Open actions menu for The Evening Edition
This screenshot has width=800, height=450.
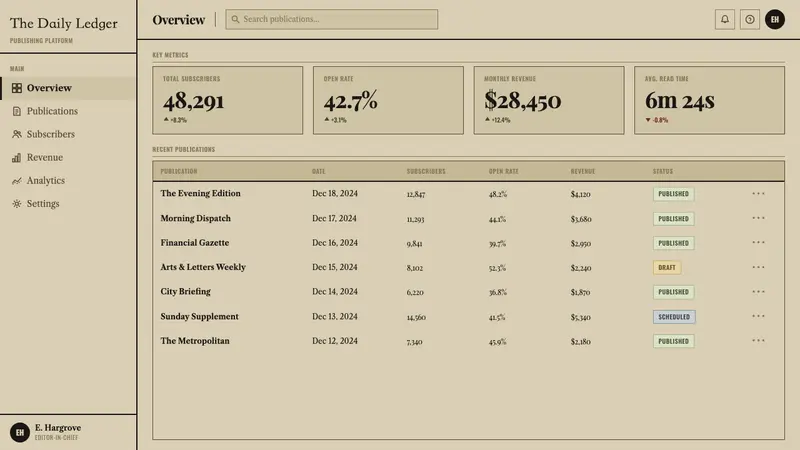tap(758, 193)
